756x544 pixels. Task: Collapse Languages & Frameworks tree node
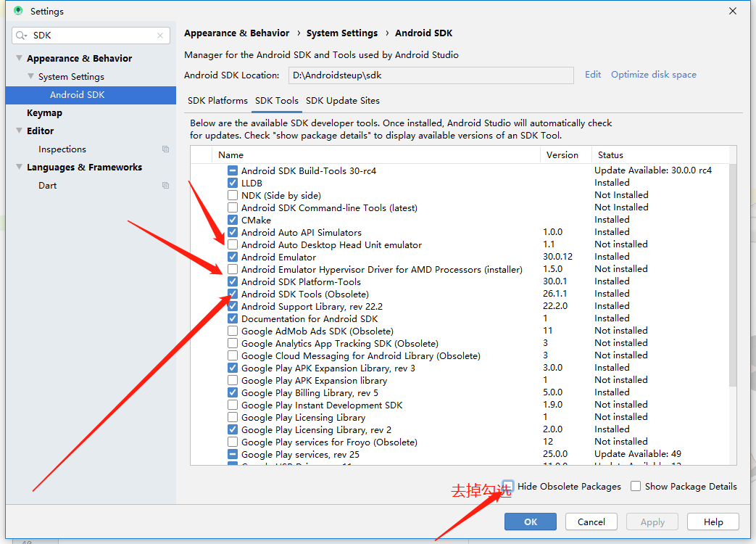(x=20, y=167)
